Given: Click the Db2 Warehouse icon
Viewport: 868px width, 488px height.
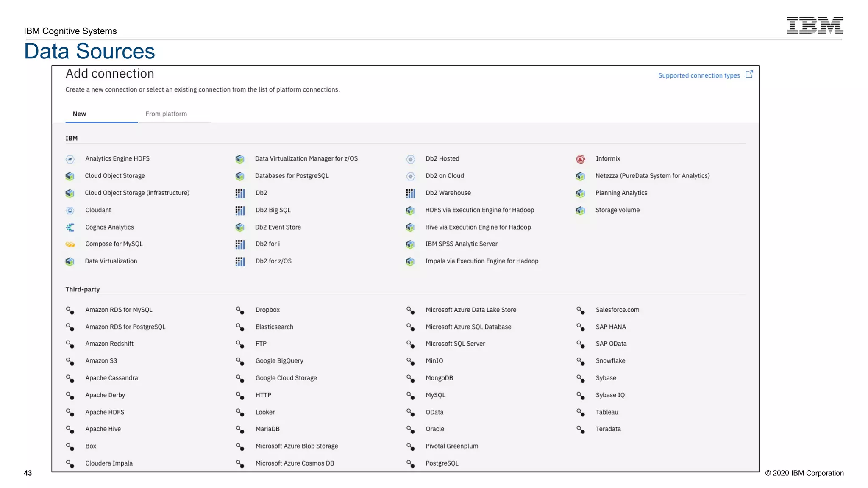Looking at the screenshot, I should tap(410, 194).
